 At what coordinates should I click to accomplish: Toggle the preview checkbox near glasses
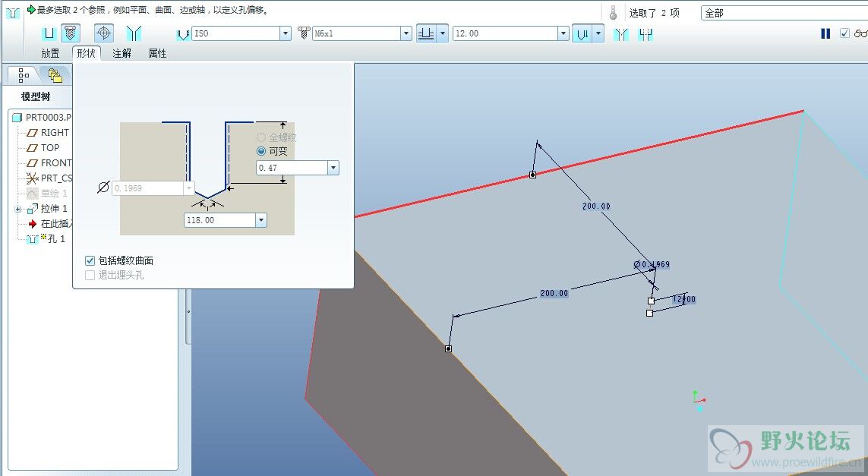point(844,33)
